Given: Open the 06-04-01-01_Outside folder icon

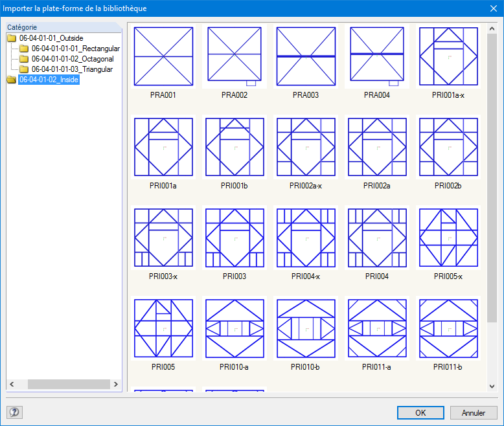Looking at the screenshot, I should (12, 38).
